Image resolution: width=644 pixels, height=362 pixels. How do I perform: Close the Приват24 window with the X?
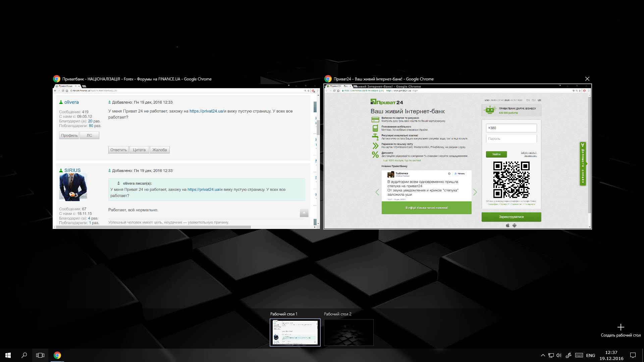point(587,79)
